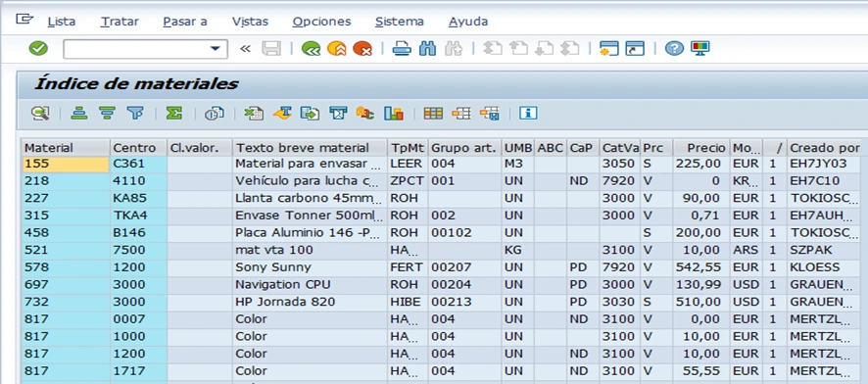Click the Print preview icon in the list toolbar

(215, 114)
